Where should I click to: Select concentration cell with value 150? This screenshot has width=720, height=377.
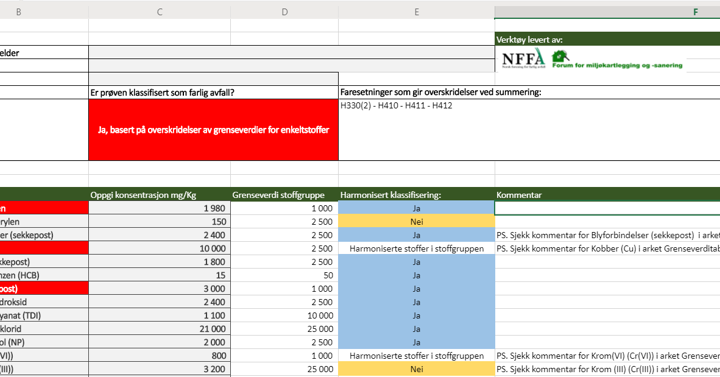coord(159,221)
